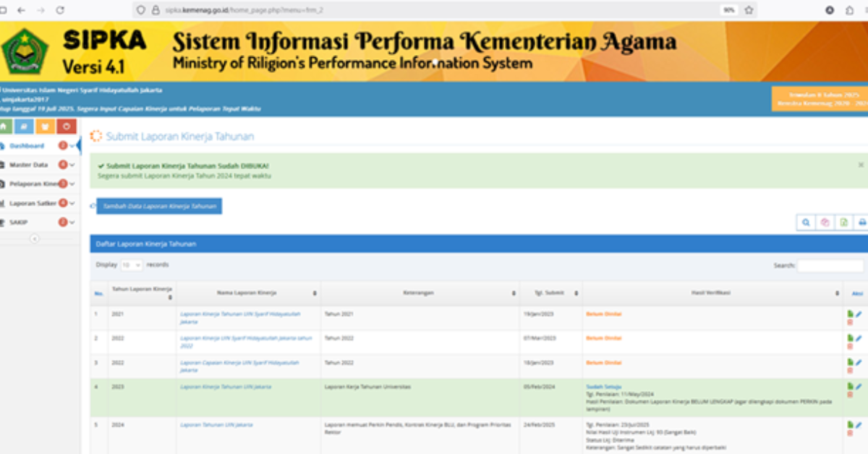Viewport: 868px width, 454px height.
Task: Click the orange shortcut icon in sidebar top
Action: click(45, 127)
